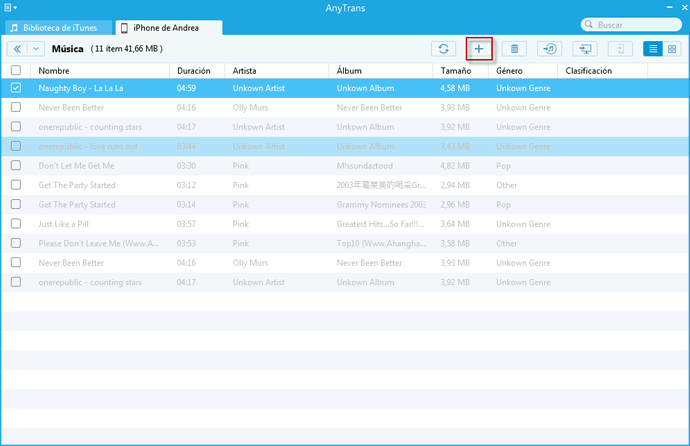Open the category dropdown arrow beside back button
Viewport: 690px width, 446px height.
click(x=36, y=49)
